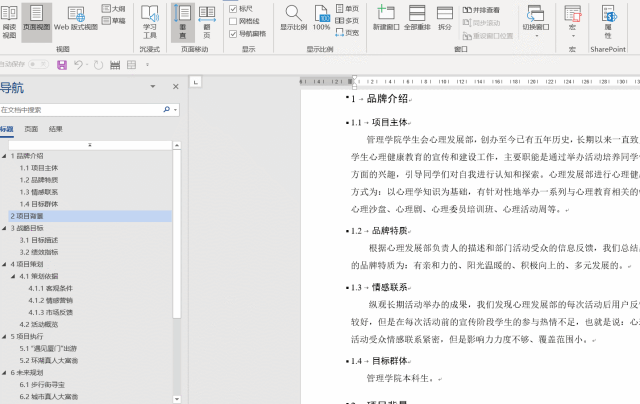Collapse heading 5 项目执行
640x404 pixels.
pyautogui.click(x=4, y=336)
